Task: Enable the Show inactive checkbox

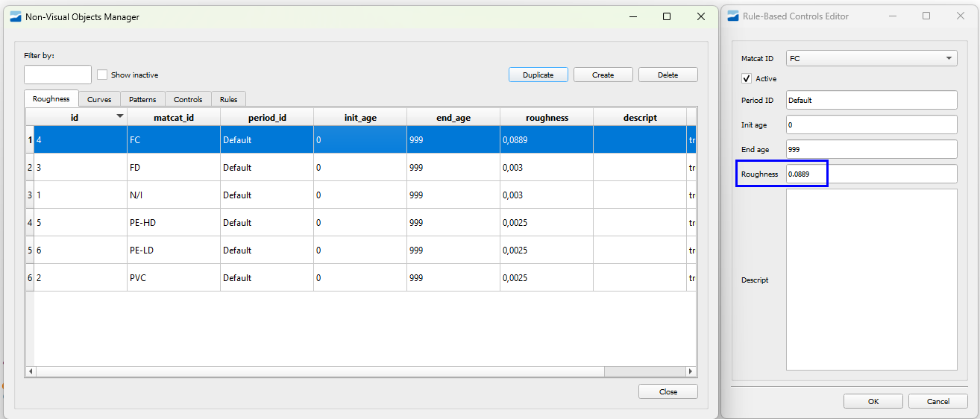Action: point(103,75)
